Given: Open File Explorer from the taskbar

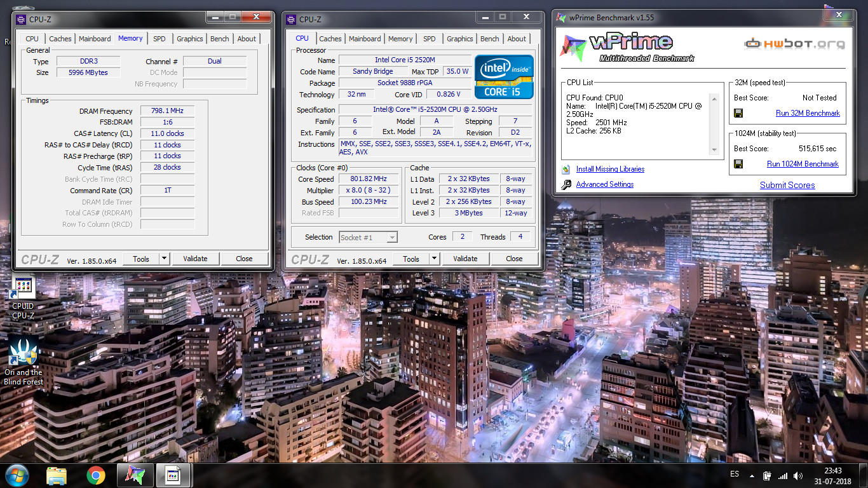Looking at the screenshot, I should (x=57, y=475).
